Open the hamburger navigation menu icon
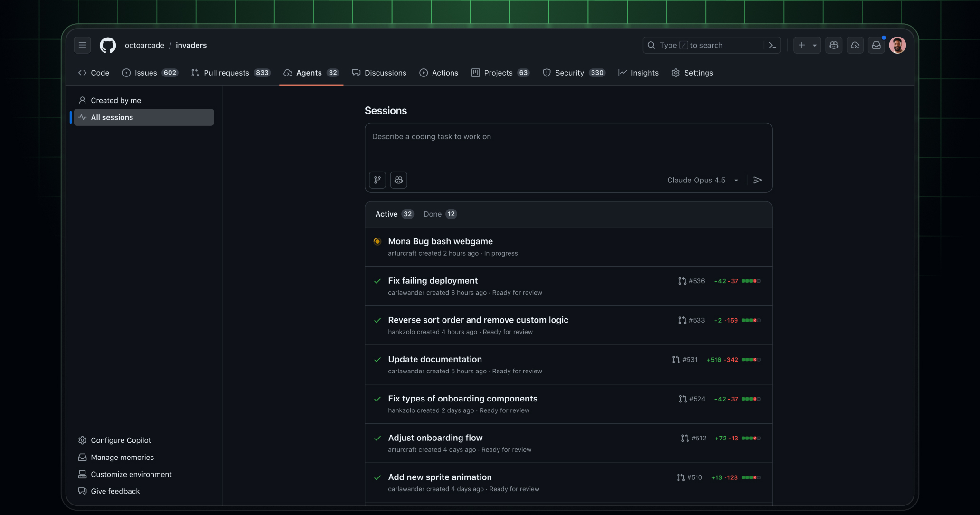This screenshot has height=515, width=980. click(82, 45)
